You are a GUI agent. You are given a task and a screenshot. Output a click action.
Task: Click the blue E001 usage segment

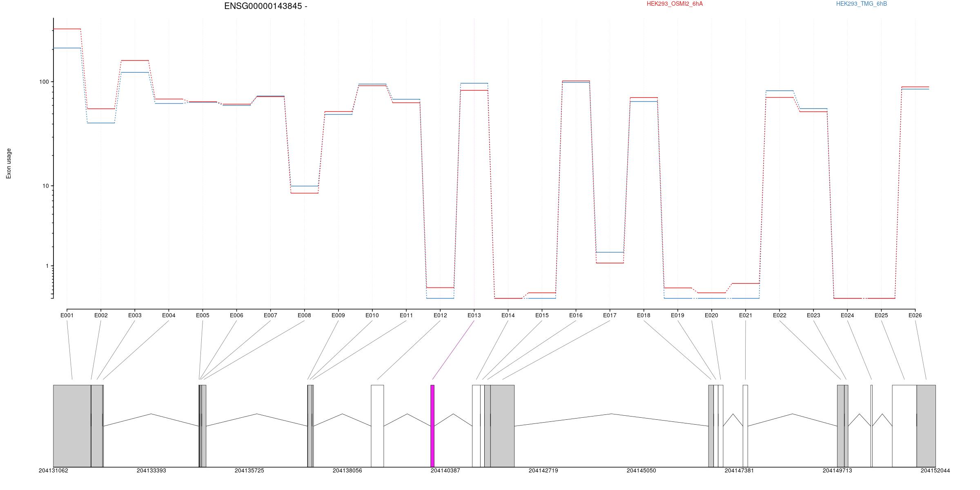tap(67, 48)
